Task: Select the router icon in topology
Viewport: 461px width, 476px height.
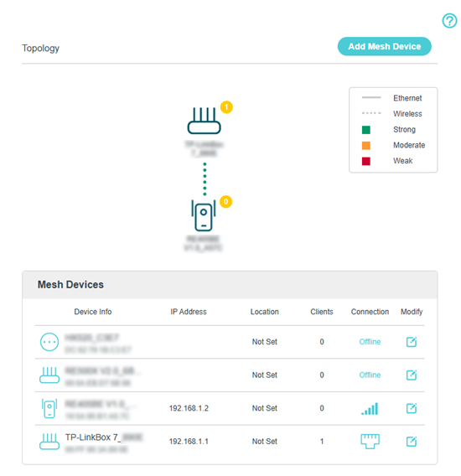Action: pos(204,121)
